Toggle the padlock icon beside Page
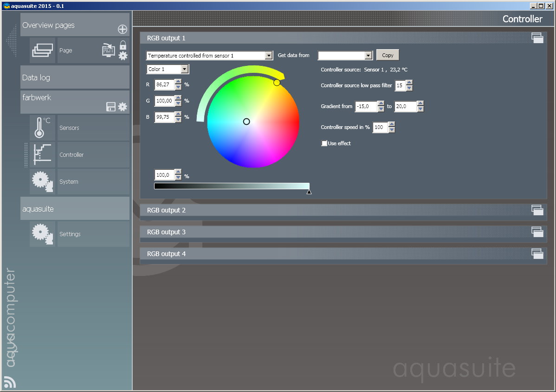 pyautogui.click(x=123, y=45)
